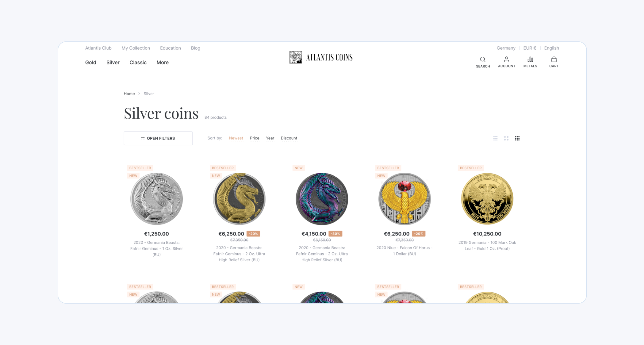Open the My Collection link
Viewport: 644px width, 345px height.
pos(136,48)
